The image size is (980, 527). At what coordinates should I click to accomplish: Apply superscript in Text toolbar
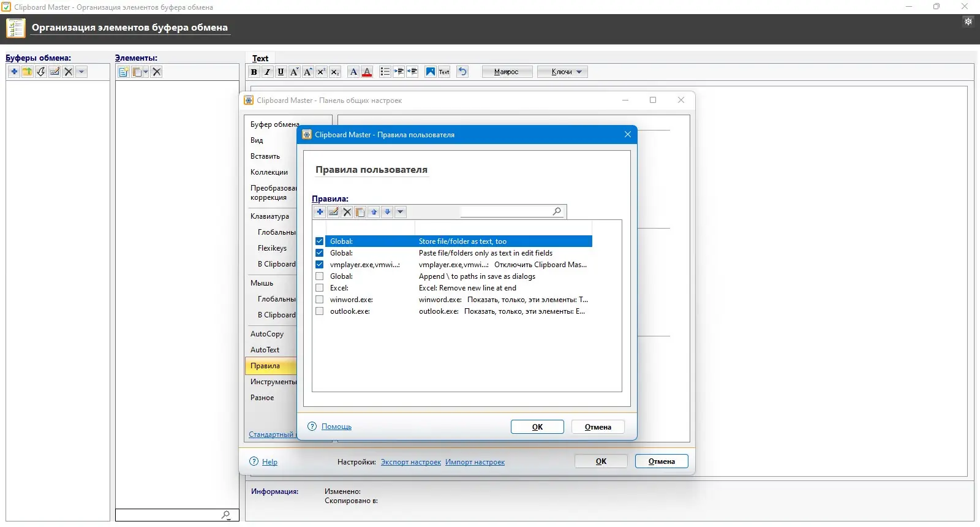[x=322, y=72]
